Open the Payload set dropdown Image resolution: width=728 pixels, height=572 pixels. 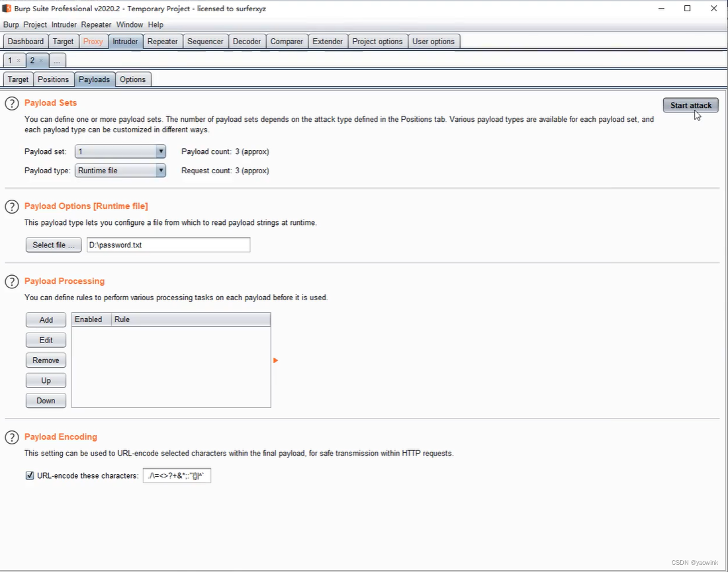pyautogui.click(x=120, y=151)
